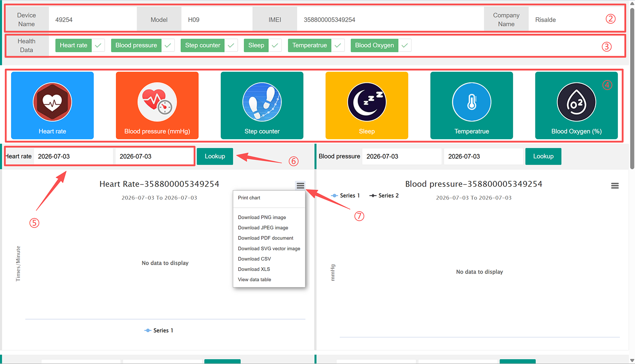The width and height of the screenshot is (635, 364).
Task: Open Heart rate end date field
Action: [x=155, y=156]
